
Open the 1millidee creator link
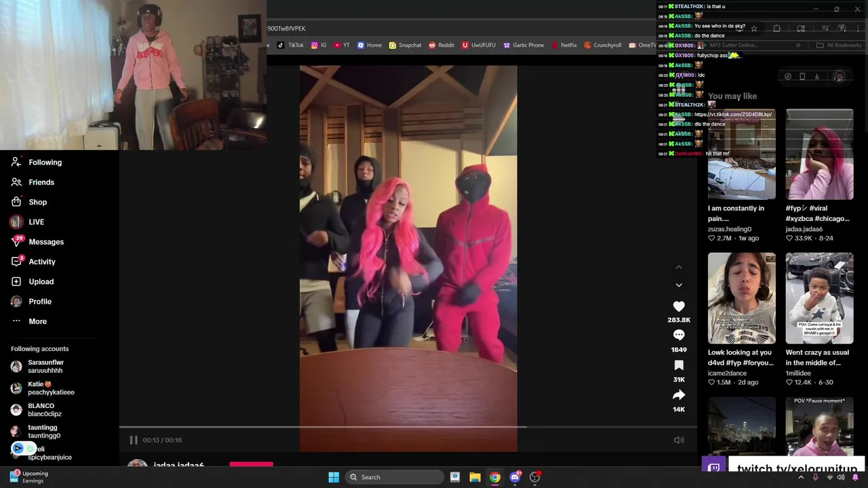coord(798,373)
